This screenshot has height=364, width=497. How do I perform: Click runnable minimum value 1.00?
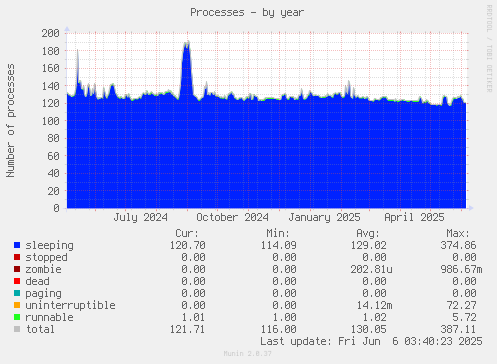tap(284, 317)
